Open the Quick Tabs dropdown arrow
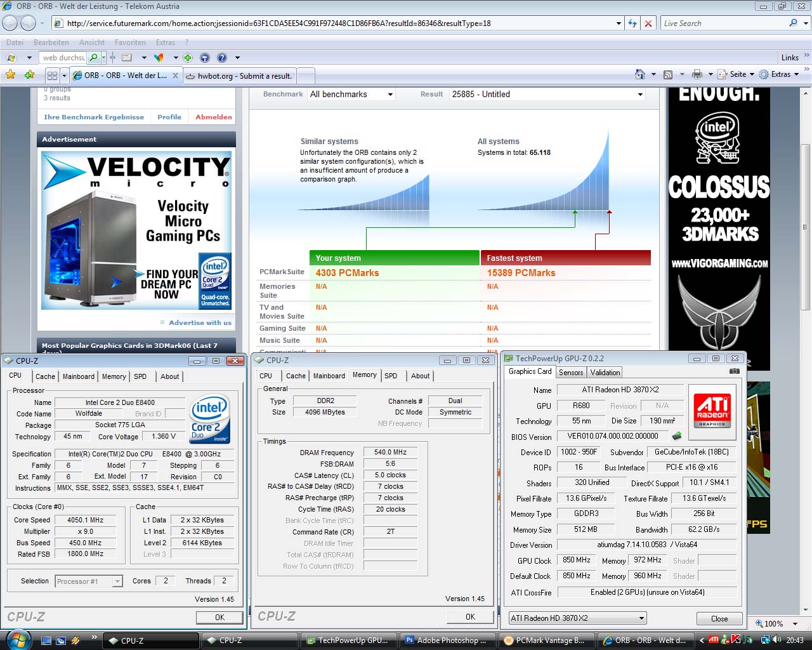Viewport: 812px width, 650px height. coord(64,75)
